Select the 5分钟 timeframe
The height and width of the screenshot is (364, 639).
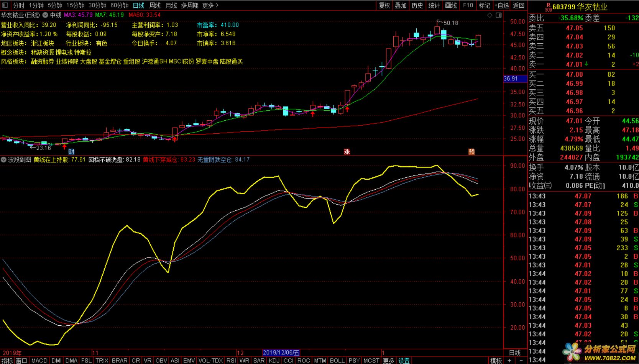point(55,5)
